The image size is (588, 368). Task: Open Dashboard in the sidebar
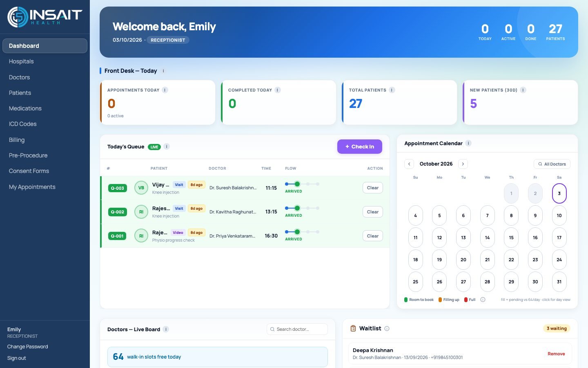(x=45, y=46)
